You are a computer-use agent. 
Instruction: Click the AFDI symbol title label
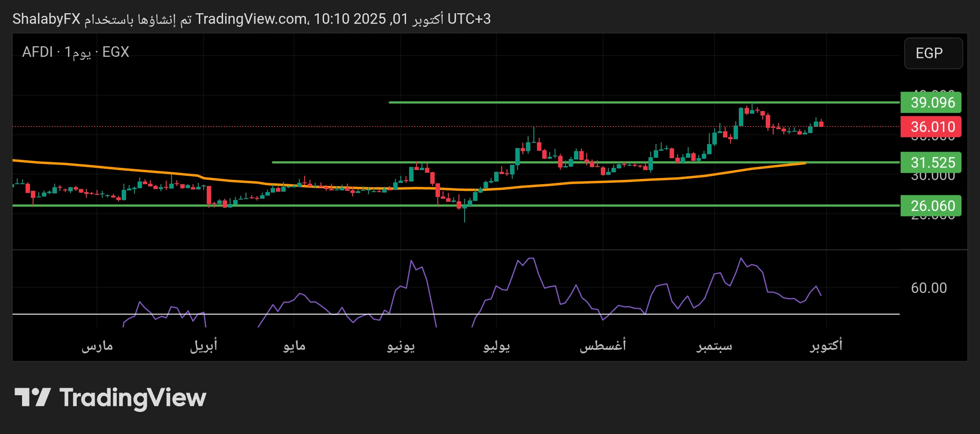[37, 52]
